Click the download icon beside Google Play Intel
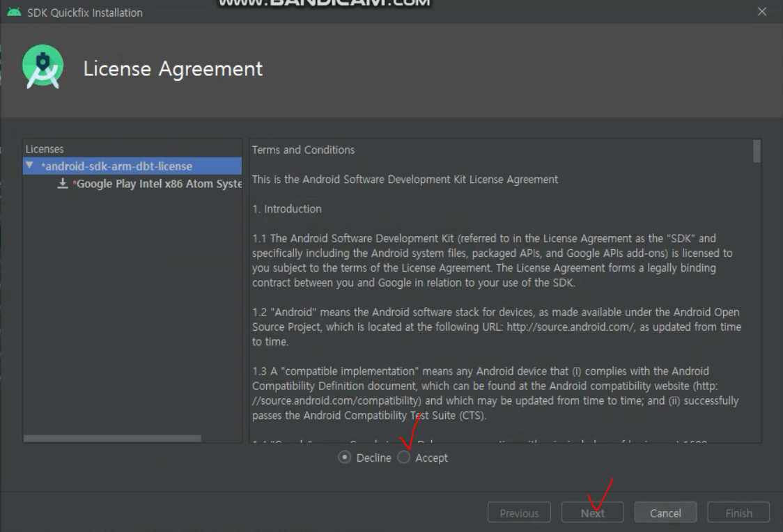 pyautogui.click(x=63, y=184)
